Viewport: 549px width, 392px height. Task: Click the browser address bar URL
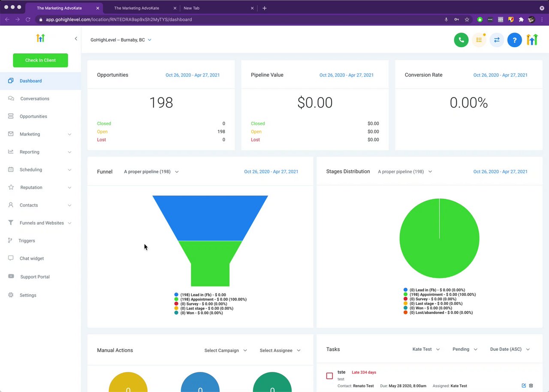[119, 19]
